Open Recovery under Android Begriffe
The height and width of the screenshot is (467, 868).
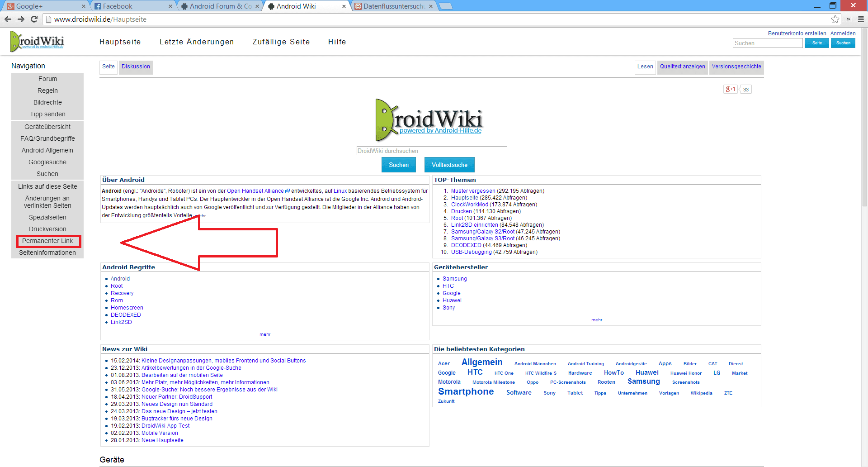pyautogui.click(x=122, y=293)
